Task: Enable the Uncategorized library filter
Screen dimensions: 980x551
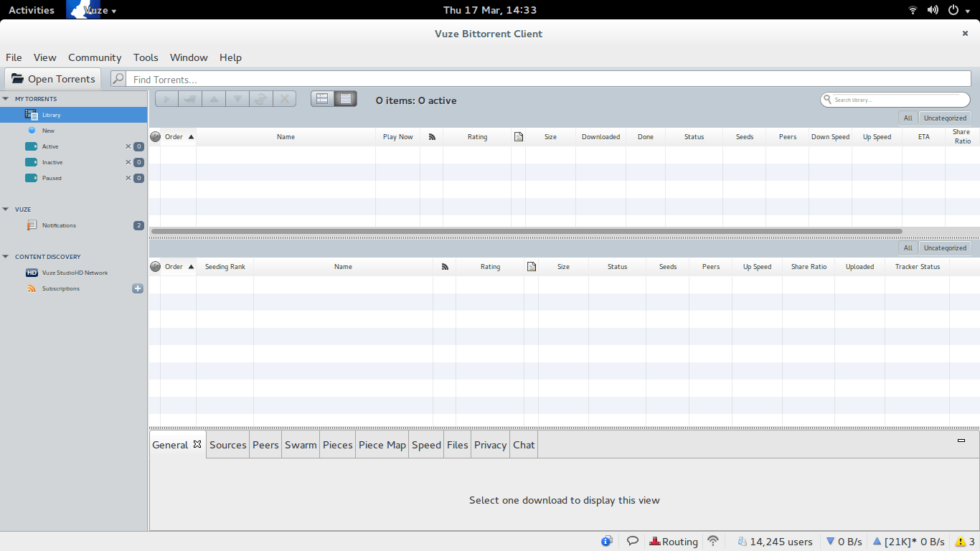Action: pos(944,118)
